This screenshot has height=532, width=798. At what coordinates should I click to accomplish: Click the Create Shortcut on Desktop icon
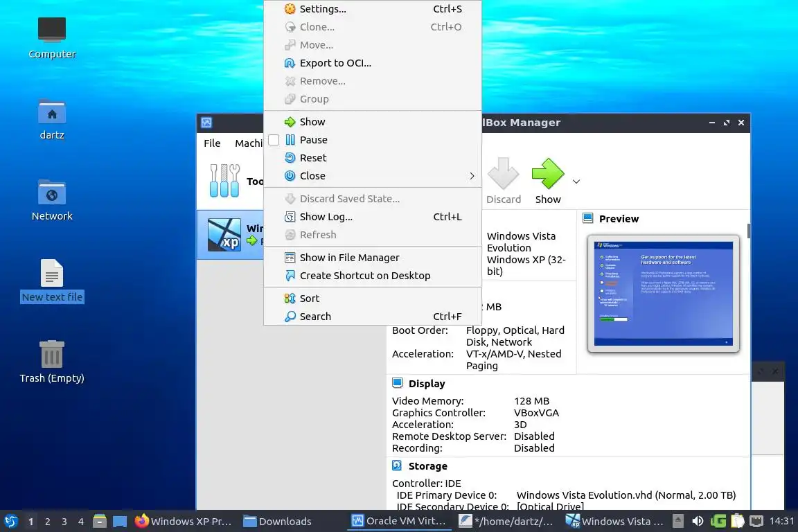click(290, 276)
